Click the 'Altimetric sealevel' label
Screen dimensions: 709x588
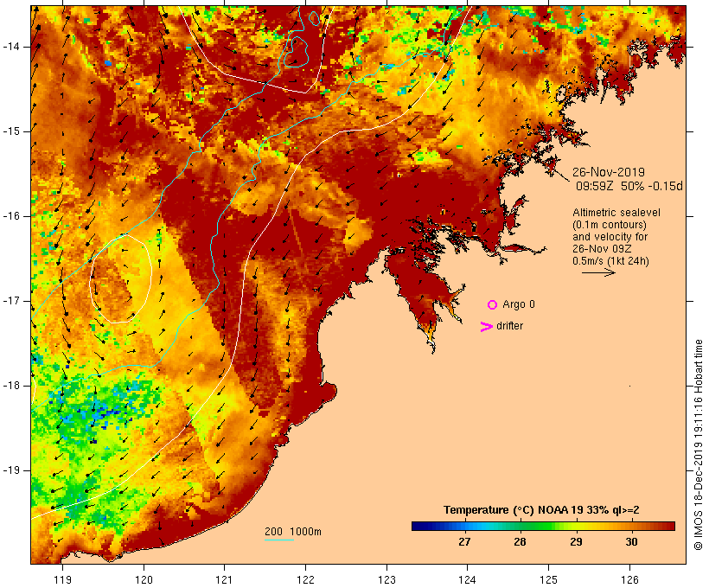(616, 213)
